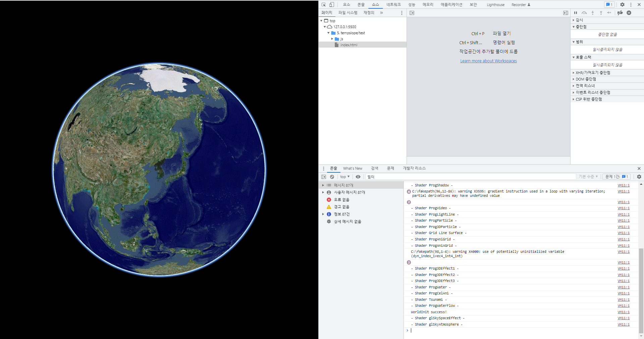The image size is (644, 339).
Task: Click the pause script execution icon
Action: (x=575, y=13)
